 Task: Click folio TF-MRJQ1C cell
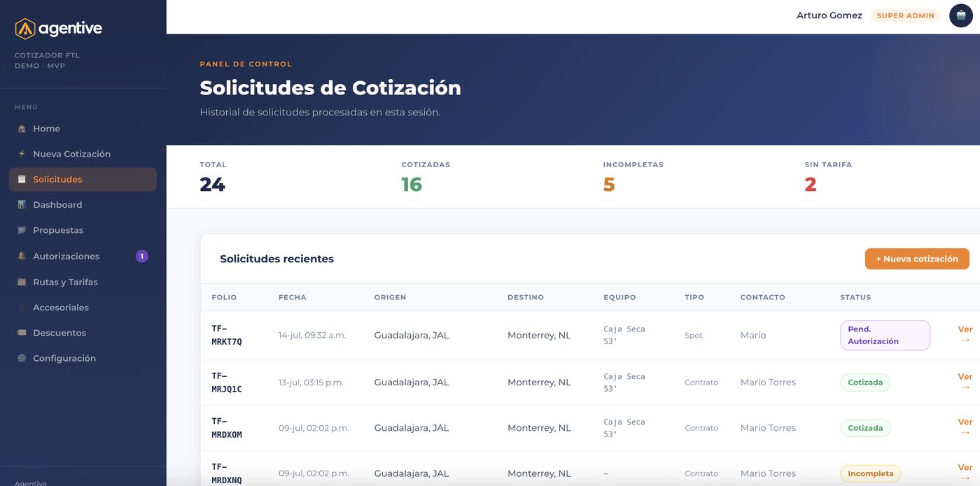[x=227, y=383]
